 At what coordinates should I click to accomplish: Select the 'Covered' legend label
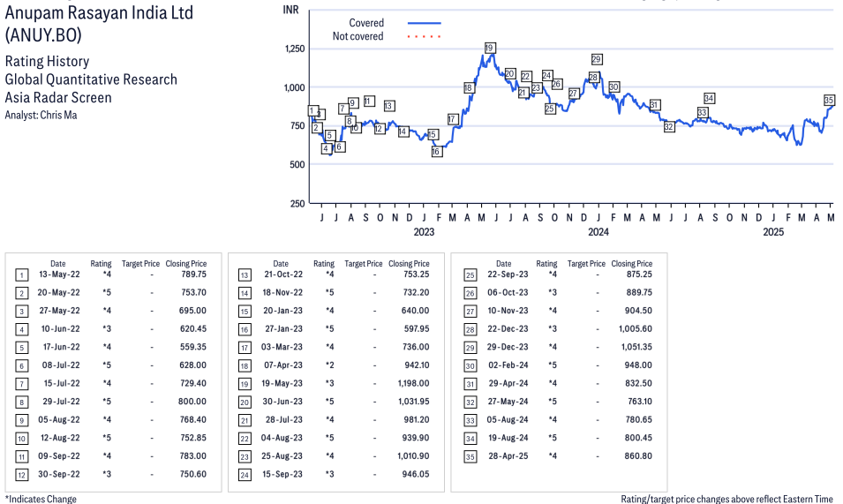[366, 23]
